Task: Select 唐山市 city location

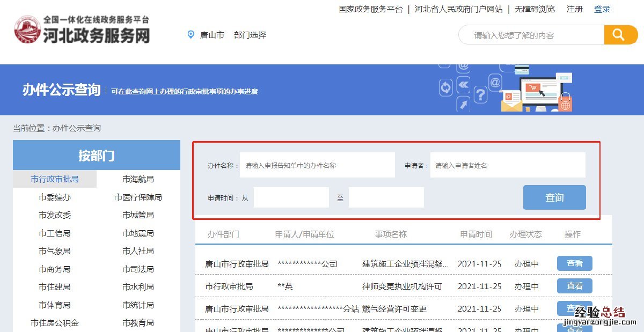Action: tap(212, 35)
